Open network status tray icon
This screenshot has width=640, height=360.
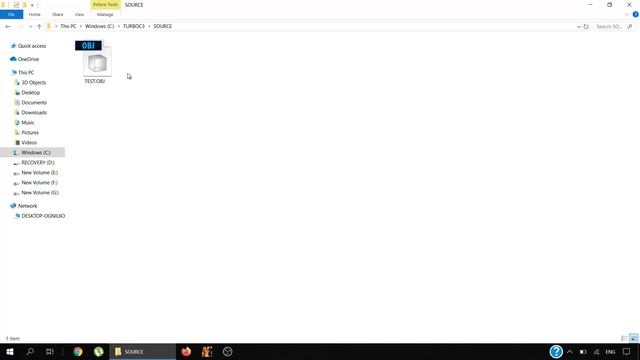point(596,352)
